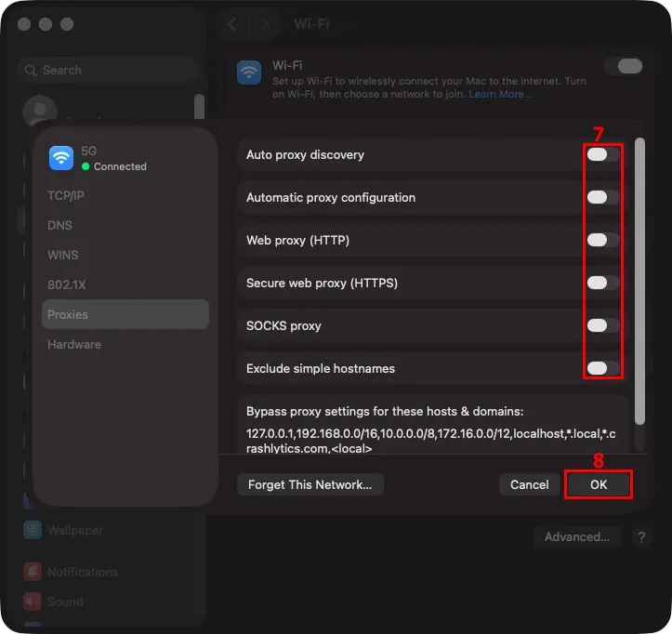672x634 pixels.
Task: Go forward with the right chevron
Action: 264,24
